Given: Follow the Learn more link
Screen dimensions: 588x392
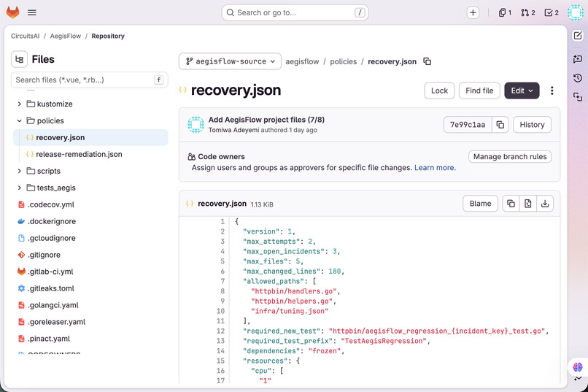Looking at the screenshot, I should [x=435, y=168].
